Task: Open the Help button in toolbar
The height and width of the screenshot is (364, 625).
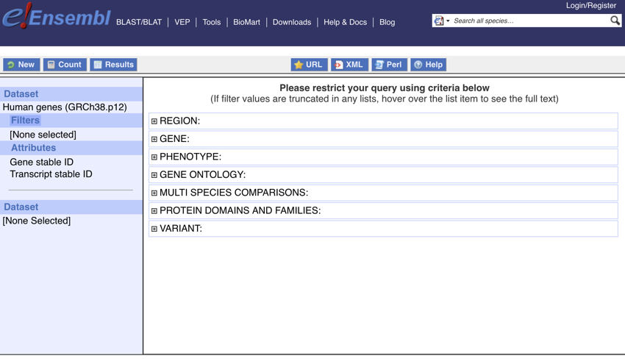Action: coord(428,65)
